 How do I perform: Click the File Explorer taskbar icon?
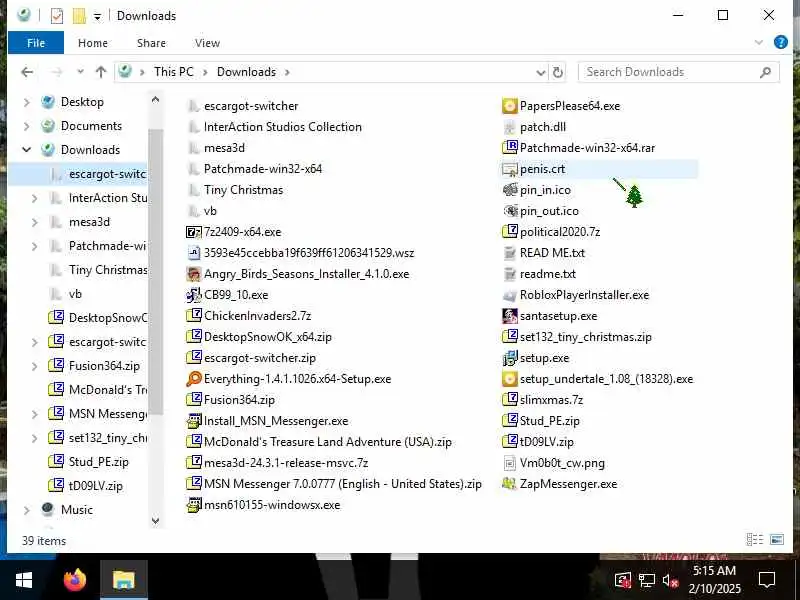coord(123,580)
